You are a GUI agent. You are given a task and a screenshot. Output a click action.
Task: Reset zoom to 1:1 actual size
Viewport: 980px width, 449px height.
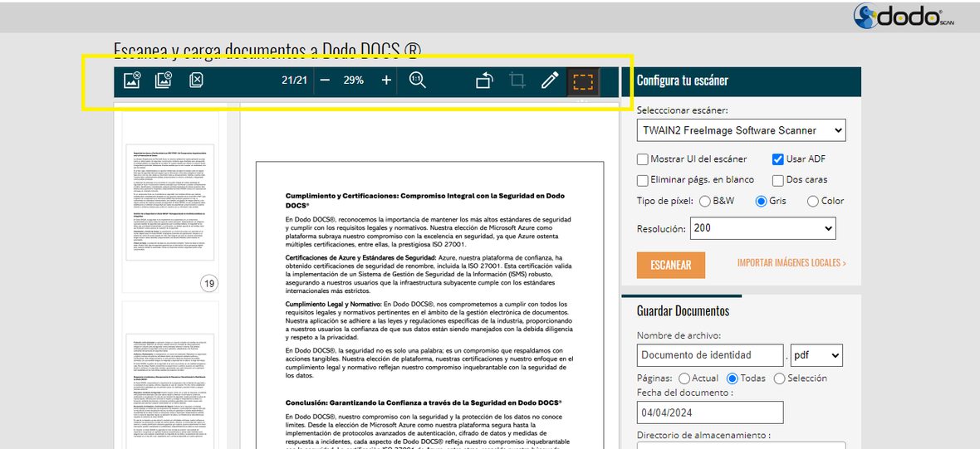[418, 80]
